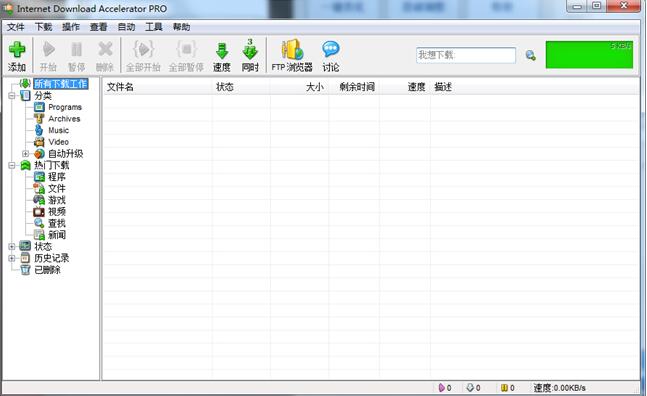Expand the 自动升级 tree node
This screenshot has width=647, height=396.
point(26,154)
